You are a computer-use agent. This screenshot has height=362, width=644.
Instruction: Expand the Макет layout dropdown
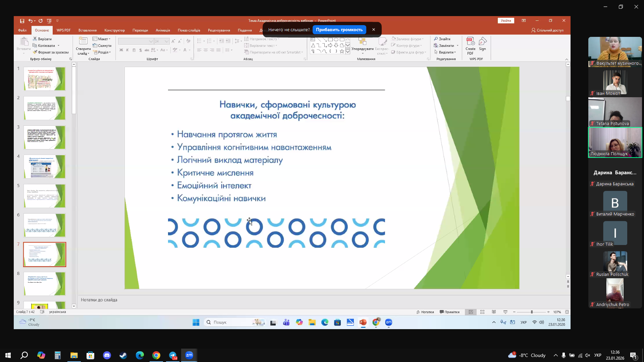[x=102, y=39]
